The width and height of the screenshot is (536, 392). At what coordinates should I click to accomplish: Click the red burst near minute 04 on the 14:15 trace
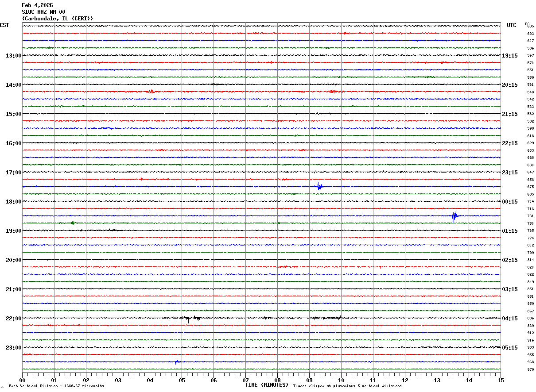click(x=151, y=92)
